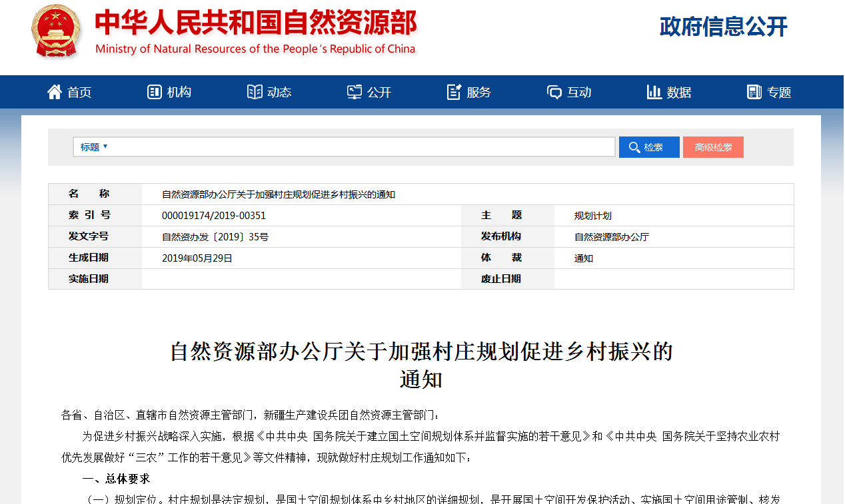The image size is (845, 504).
Task: Click the 一、总体要求 section heading
Action: tap(116, 479)
